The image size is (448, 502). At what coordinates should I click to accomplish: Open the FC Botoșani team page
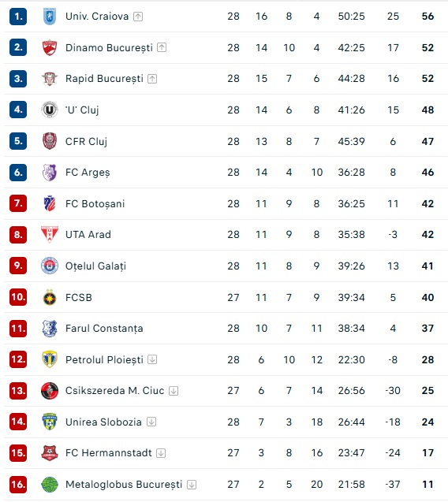(x=95, y=203)
